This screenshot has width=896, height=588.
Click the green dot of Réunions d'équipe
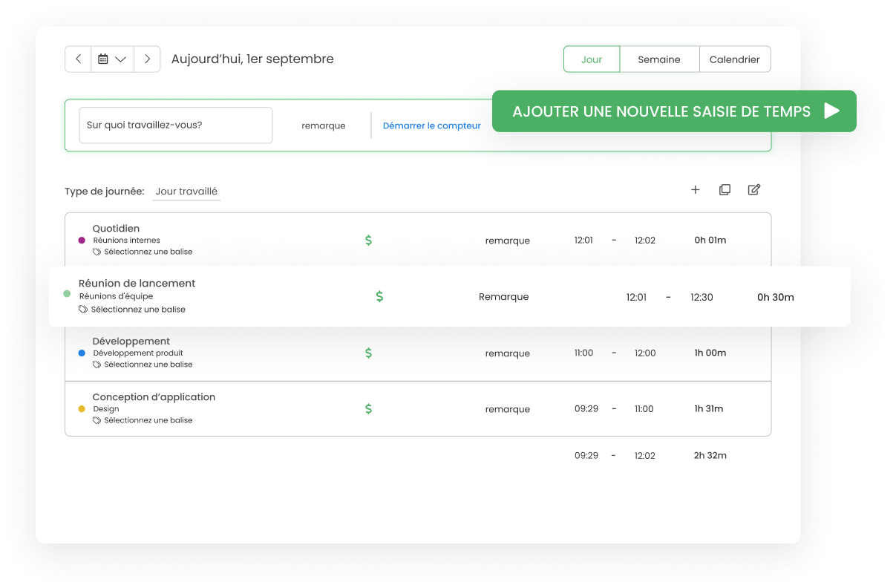pyautogui.click(x=67, y=294)
